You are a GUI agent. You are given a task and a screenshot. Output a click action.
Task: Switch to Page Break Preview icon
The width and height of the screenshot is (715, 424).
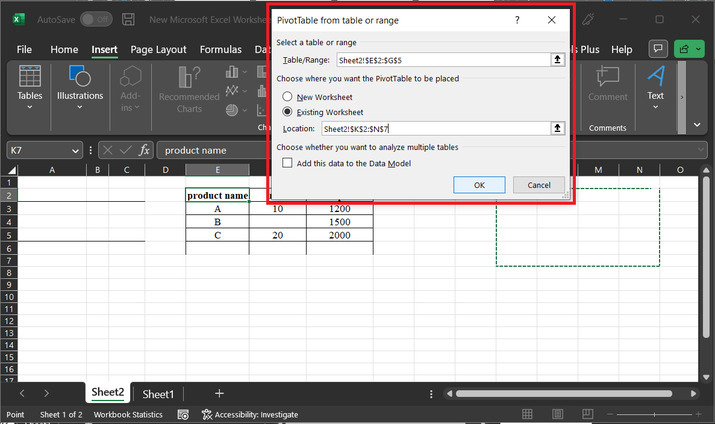click(x=587, y=414)
